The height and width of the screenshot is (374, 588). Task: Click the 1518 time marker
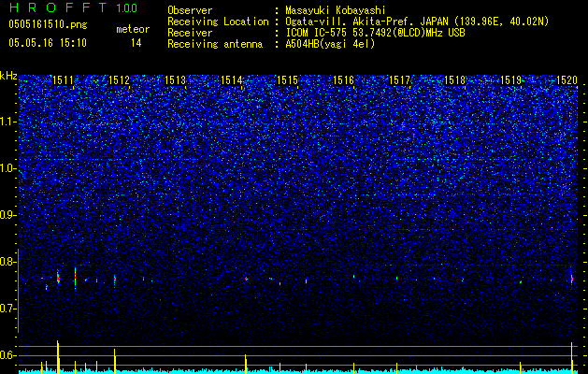click(x=455, y=79)
